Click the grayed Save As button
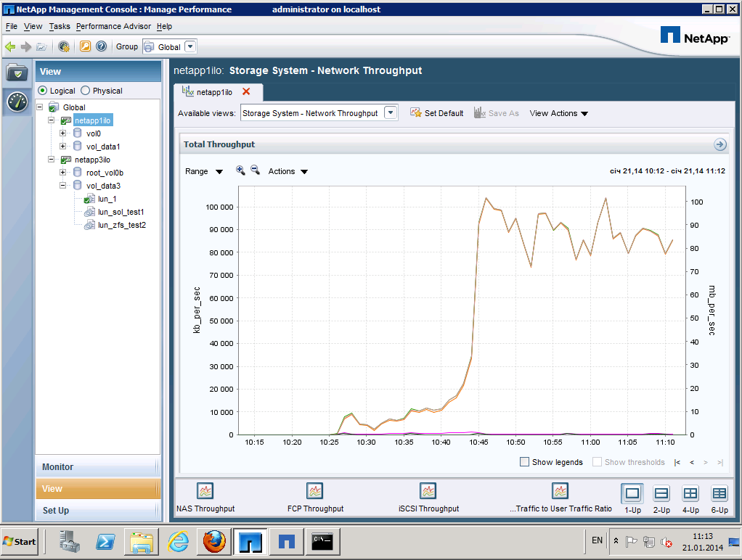 (497, 113)
